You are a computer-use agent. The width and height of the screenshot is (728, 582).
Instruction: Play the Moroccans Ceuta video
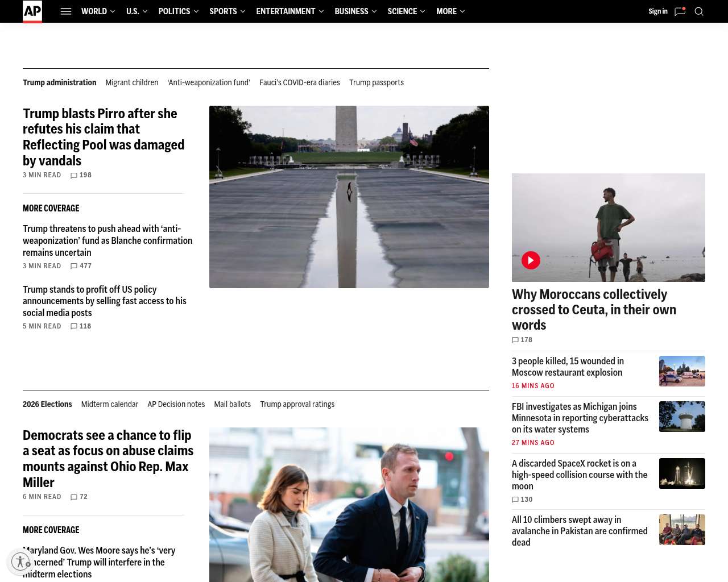click(x=531, y=260)
